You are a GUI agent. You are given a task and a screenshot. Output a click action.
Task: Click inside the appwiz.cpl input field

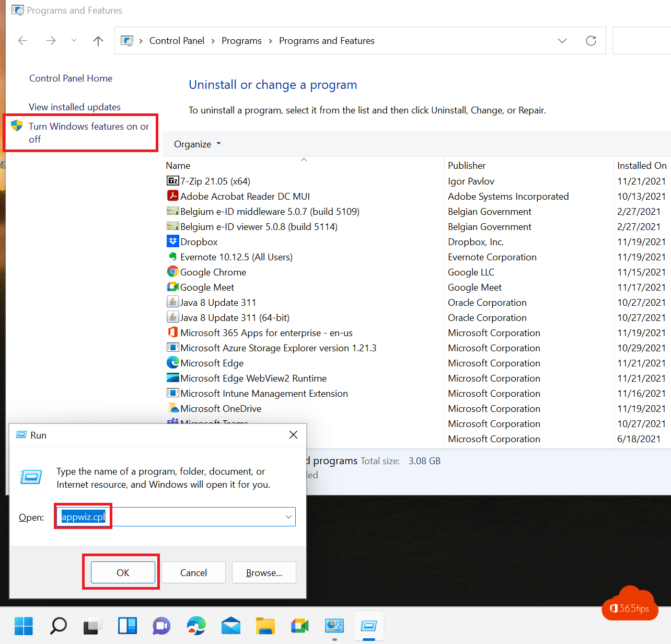(83, 516)
